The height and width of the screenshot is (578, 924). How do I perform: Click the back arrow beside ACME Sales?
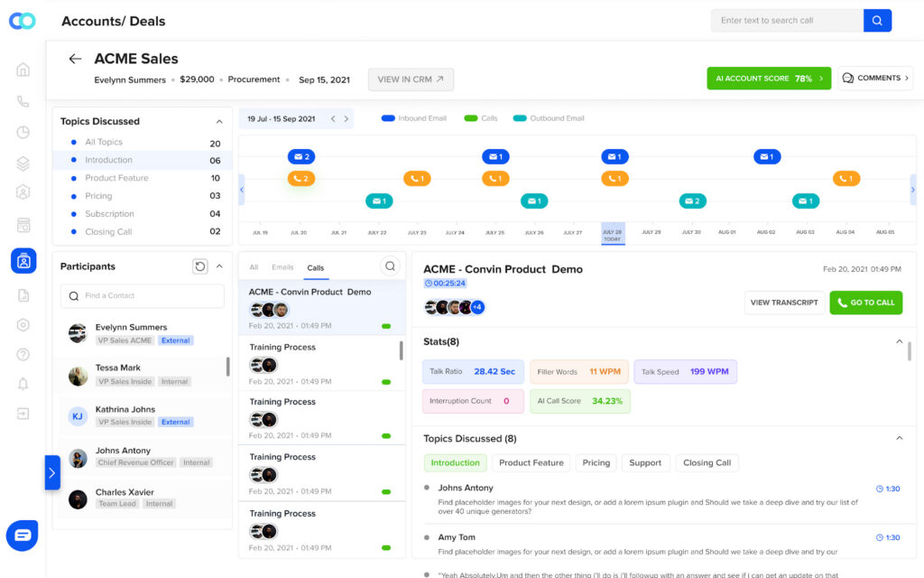click(75, 59)
